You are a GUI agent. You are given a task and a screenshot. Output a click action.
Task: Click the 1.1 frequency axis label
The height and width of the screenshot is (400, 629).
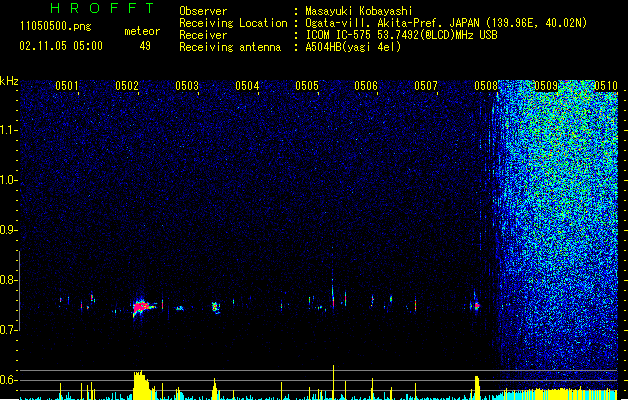click(8, 130)
